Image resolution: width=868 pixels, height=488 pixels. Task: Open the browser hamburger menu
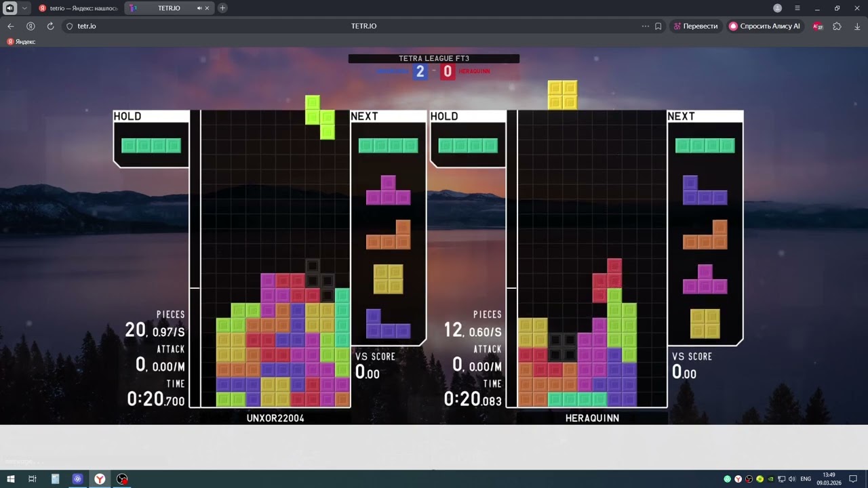pyautogui.click(x=797, y=8)
